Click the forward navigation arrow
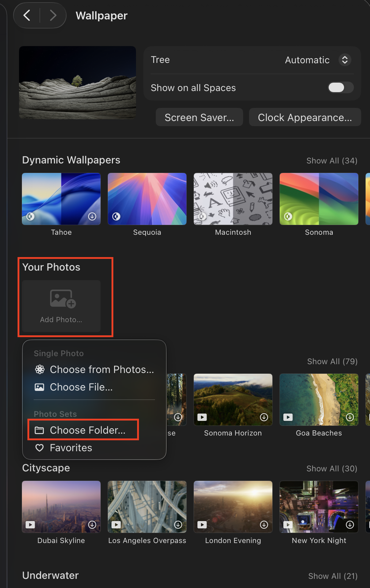The width and height of the screenshot is (370, 588). [53, 15]
